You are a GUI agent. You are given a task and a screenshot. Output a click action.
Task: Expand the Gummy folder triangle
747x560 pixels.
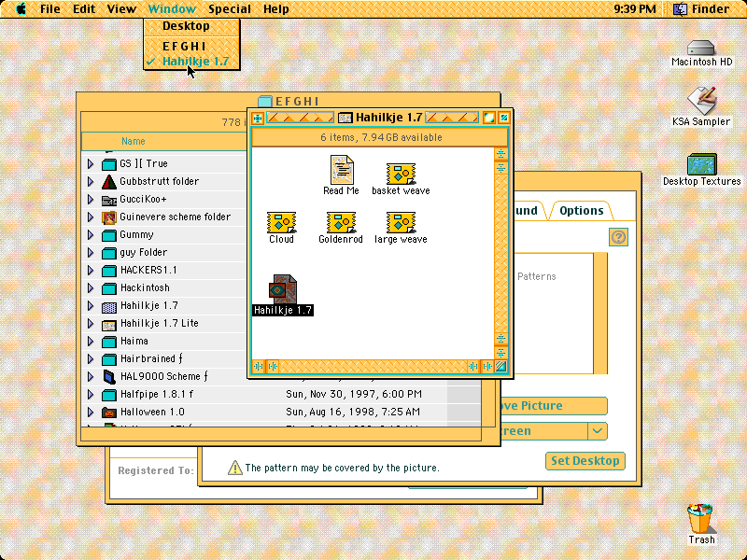(91, 235)
